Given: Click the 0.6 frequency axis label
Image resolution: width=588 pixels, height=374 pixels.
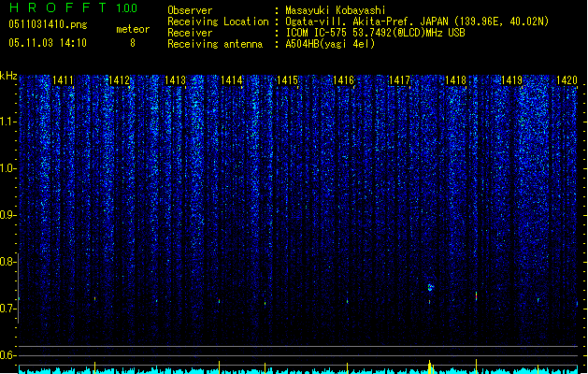Looking at the screenshot, I should pos(7,355).
